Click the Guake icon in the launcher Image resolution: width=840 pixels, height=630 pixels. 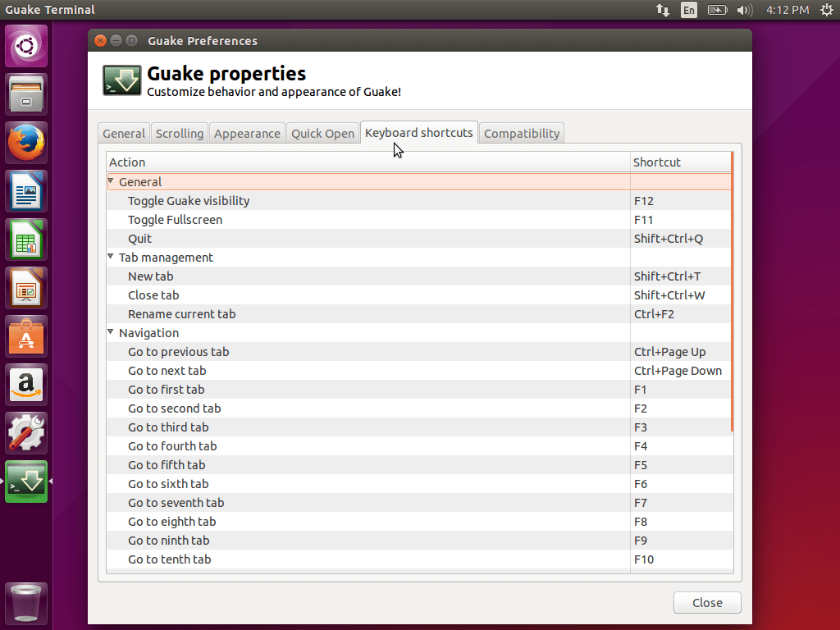tap(25, 482)
